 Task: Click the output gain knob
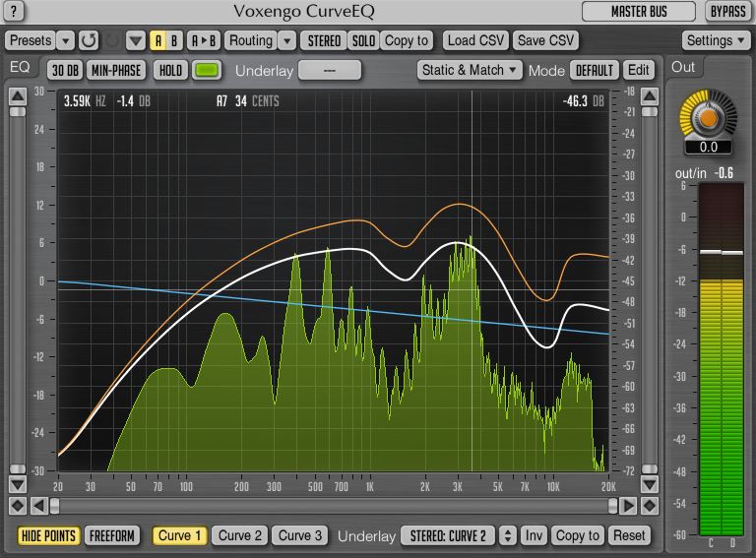[x=709, y=117]
